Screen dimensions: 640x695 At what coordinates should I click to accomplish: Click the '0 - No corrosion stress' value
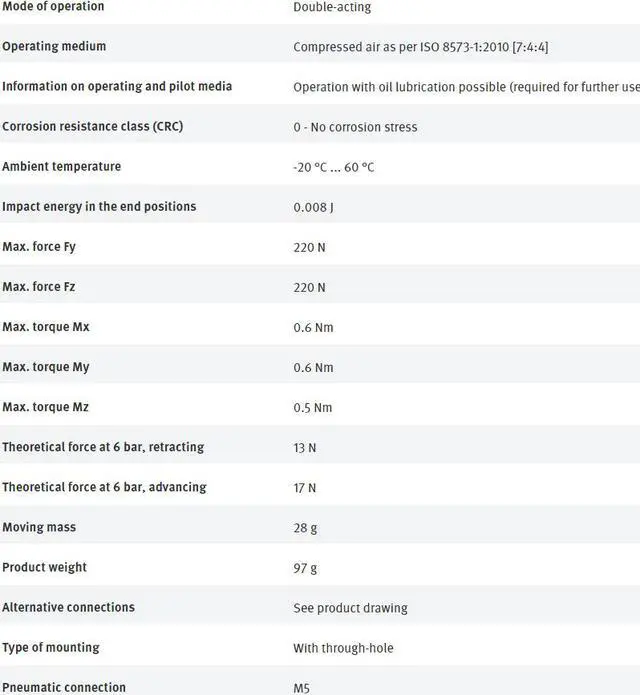pyautogui.click(x=355, y=127)
